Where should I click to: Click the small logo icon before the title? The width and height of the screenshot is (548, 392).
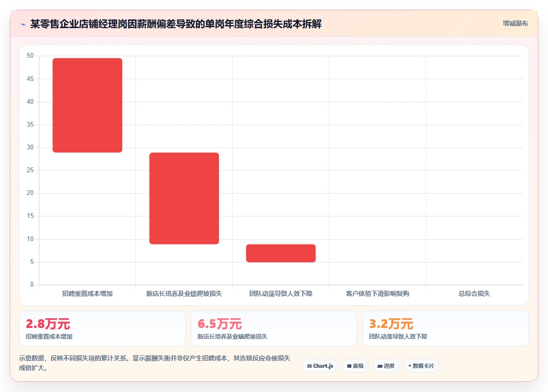(x=23, y=24)
